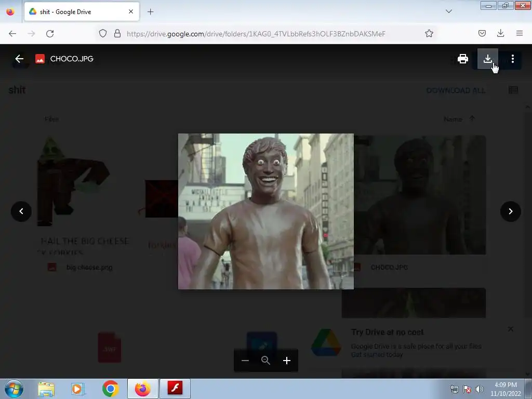This screenshot has width=532, height=399.
Task: Advance to the next file preview
Action: coord(511,211)
